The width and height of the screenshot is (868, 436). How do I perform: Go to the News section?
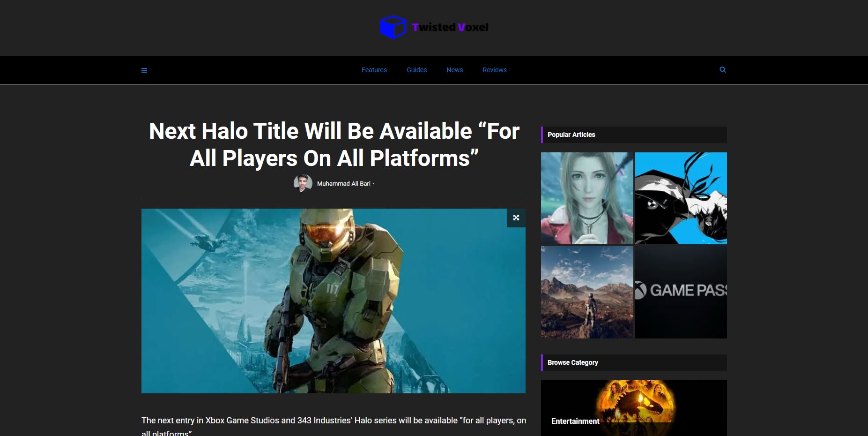(x=455, y=70)
